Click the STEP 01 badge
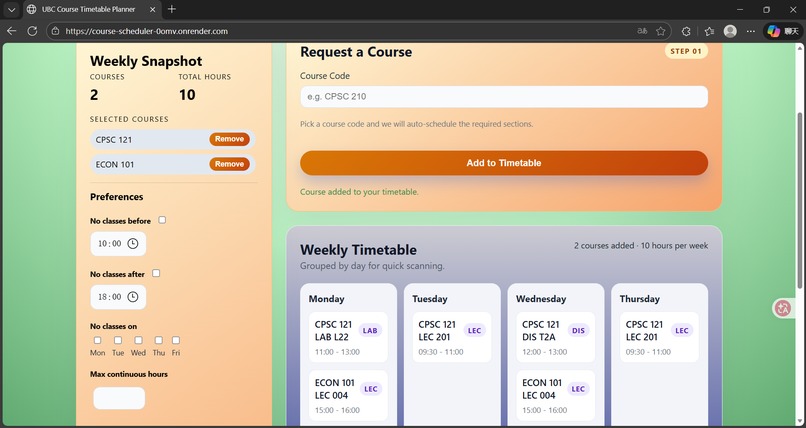The width and height of the screenshot is (806, 428). [686, 51]
